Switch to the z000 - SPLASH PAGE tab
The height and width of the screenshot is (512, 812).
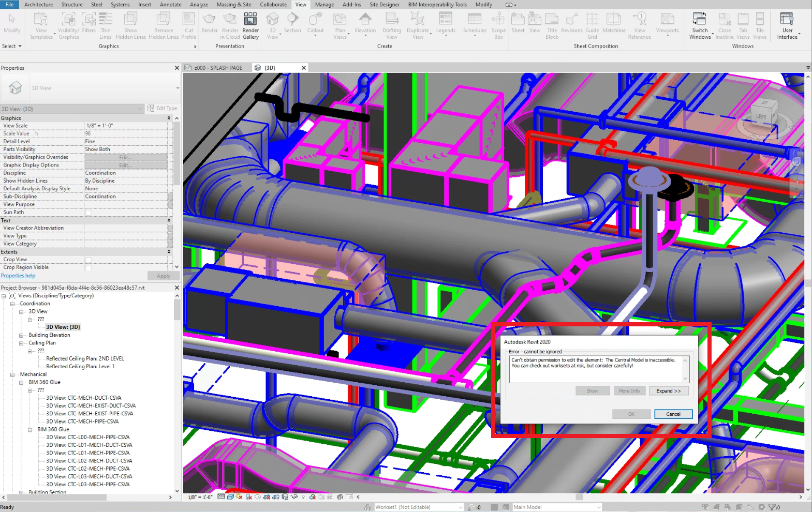click(218, 68)
